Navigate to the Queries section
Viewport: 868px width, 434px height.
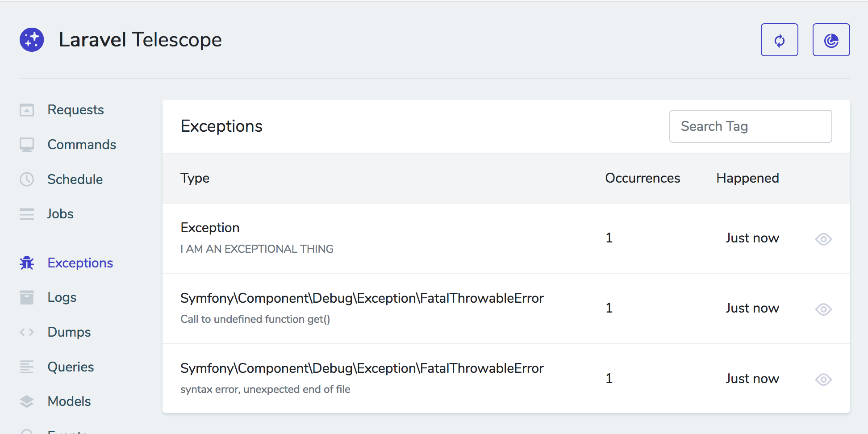pos(71,367)
